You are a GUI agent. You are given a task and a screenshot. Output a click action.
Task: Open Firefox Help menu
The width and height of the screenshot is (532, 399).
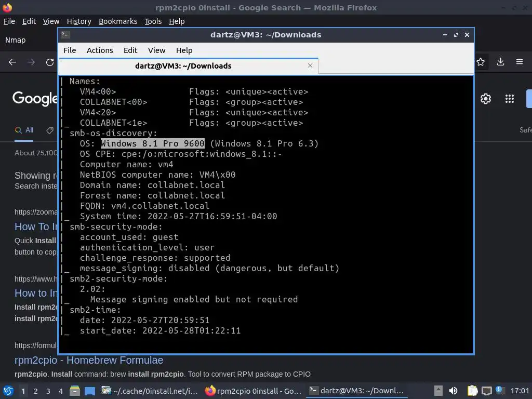point(177,21)
